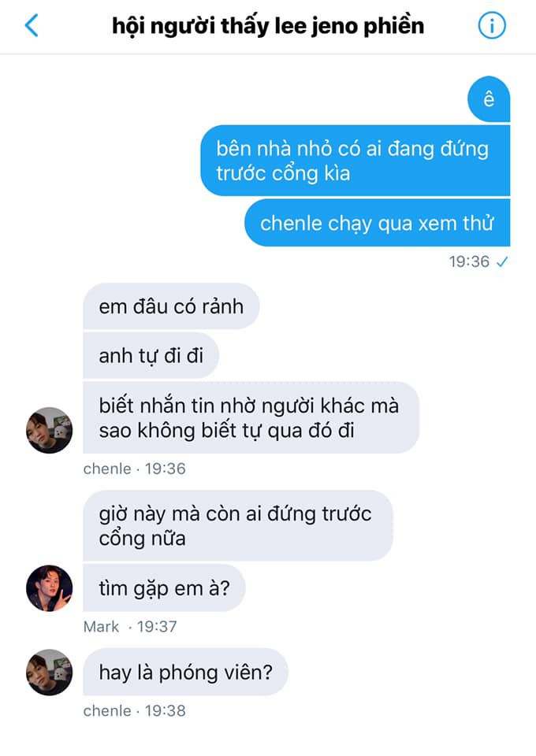Tap the 19:36 sent timestamp
The height and width of the screenshot is (756, 536).
(470, 261)
